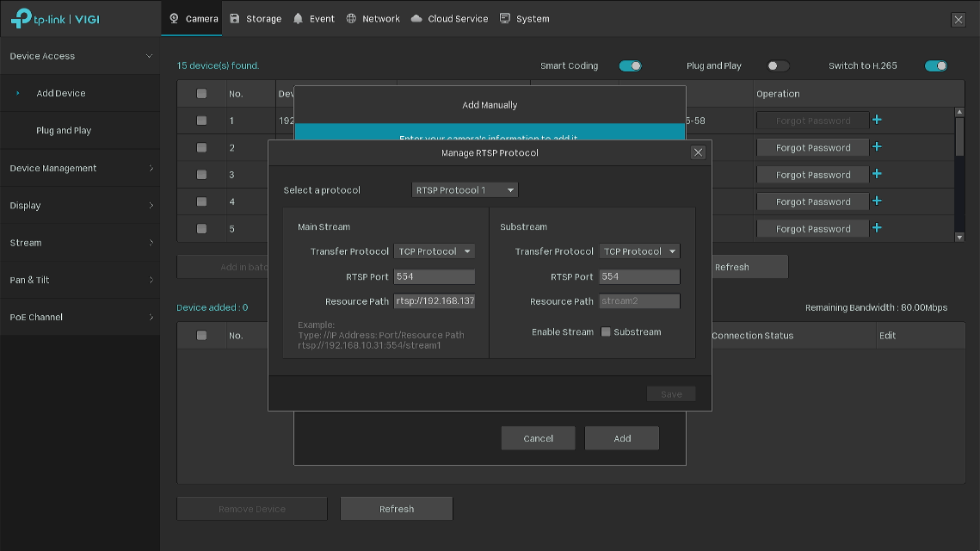Enable the Plug and Play switch
The height and width of the screenshot is (551, 980).
[x=778, y=65]
